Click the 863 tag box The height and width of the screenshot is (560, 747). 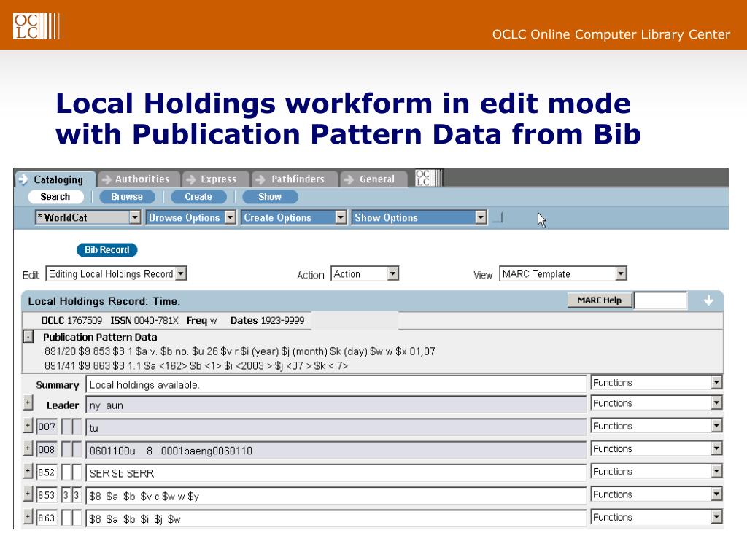[x=47, y=518]
